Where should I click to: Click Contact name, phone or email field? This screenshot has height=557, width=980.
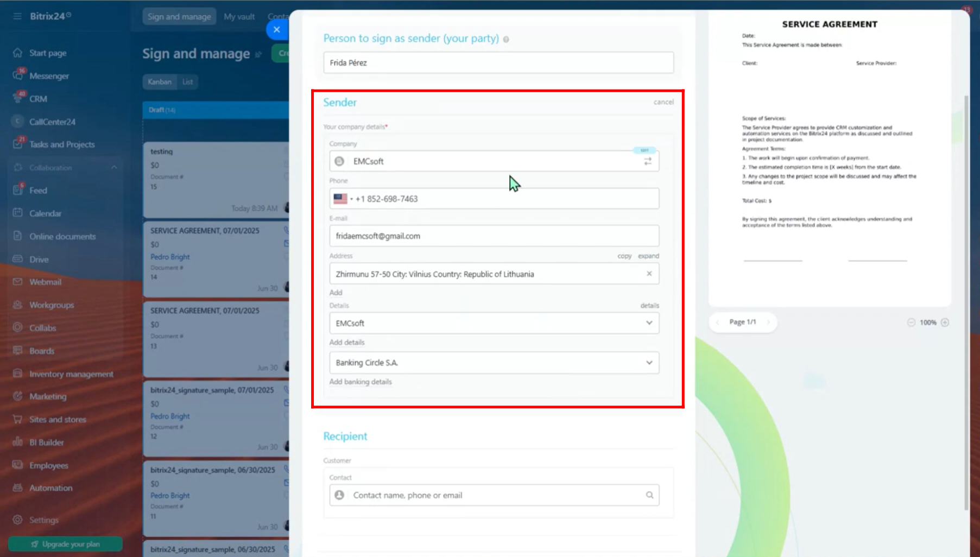click(494, 495)
